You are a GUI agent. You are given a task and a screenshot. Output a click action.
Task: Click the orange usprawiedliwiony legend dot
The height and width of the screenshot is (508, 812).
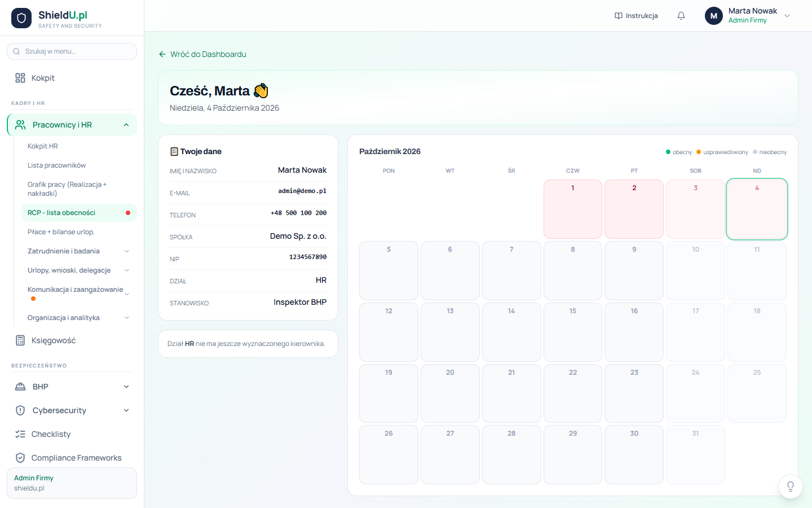tap(699, 152)
